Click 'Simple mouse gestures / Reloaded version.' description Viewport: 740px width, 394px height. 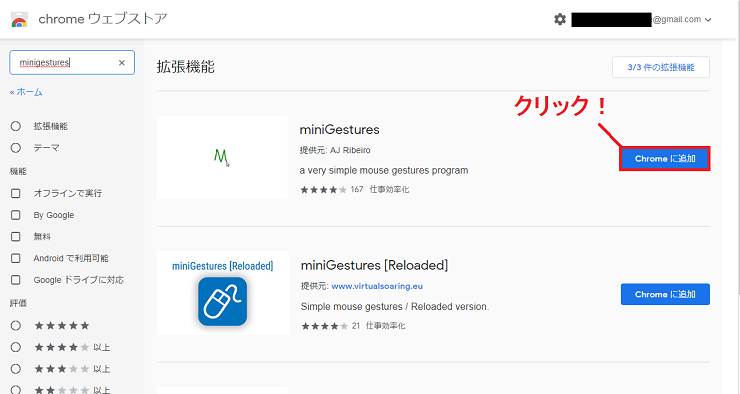tap(395, 307)
